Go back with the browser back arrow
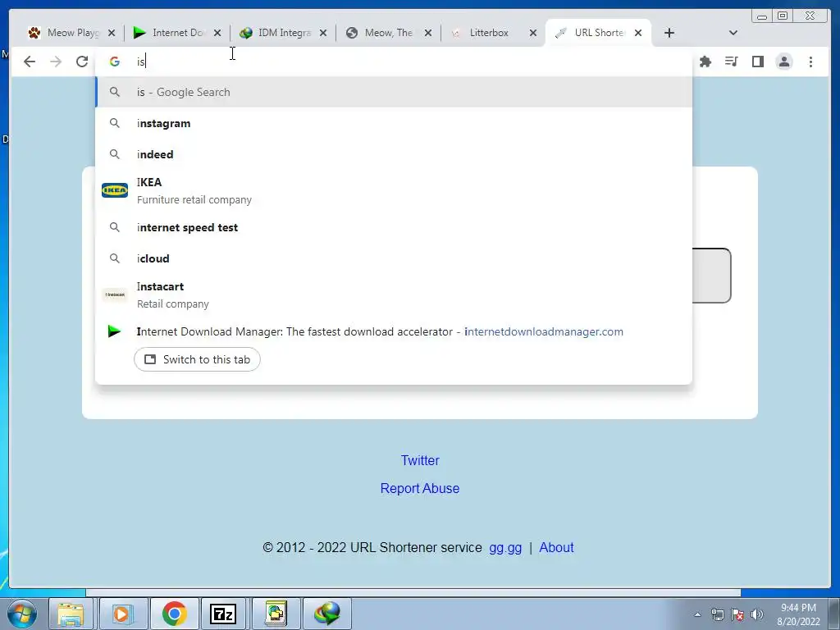 pos(30,62)
